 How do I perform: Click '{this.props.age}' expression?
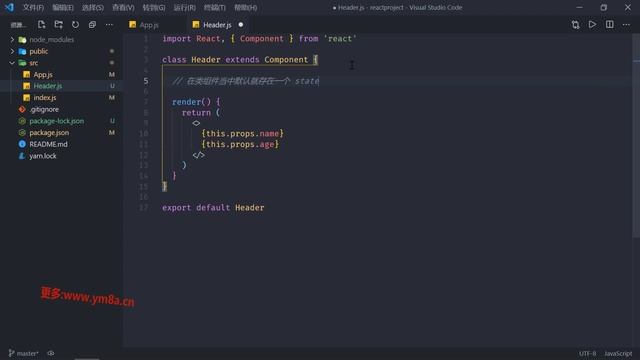240,144
